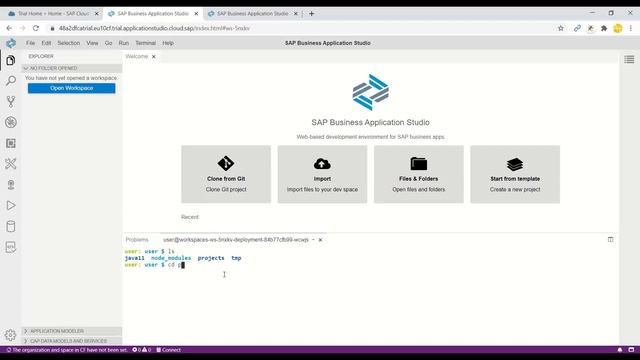Open the browser extensions puzzle icon
Screen dimensions: 640x360
click(604, 28)
